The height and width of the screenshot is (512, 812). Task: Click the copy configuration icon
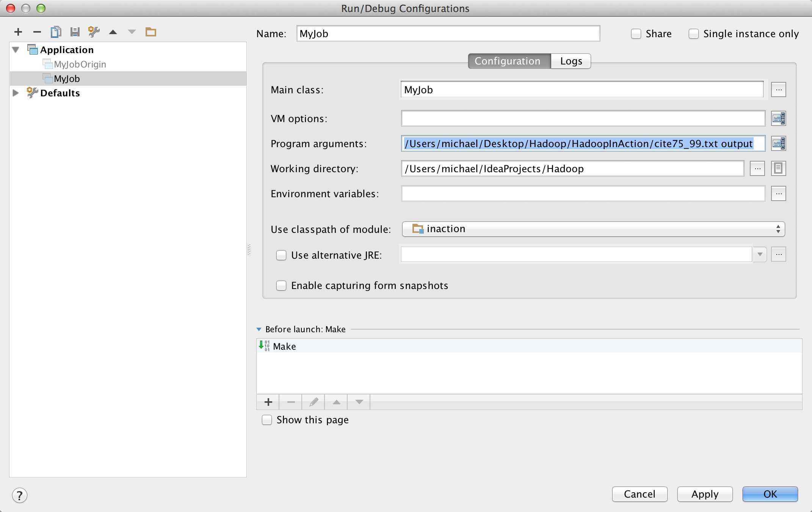click(56, 32)
